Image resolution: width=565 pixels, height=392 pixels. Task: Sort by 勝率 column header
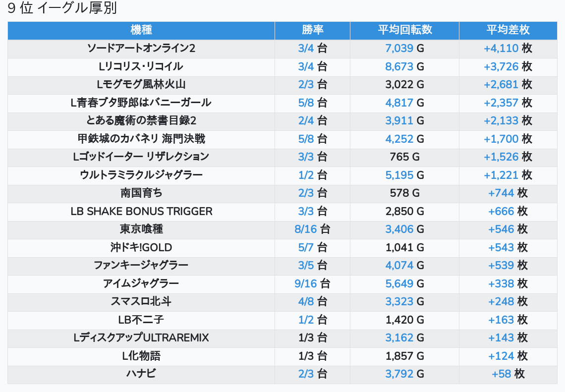[312, 30]
